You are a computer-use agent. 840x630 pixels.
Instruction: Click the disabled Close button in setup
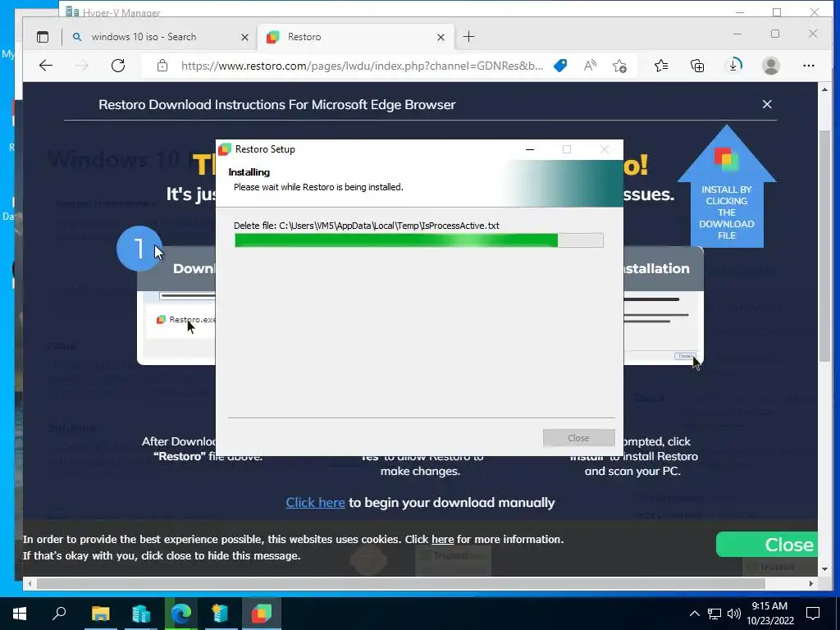(x=578, y=438)
